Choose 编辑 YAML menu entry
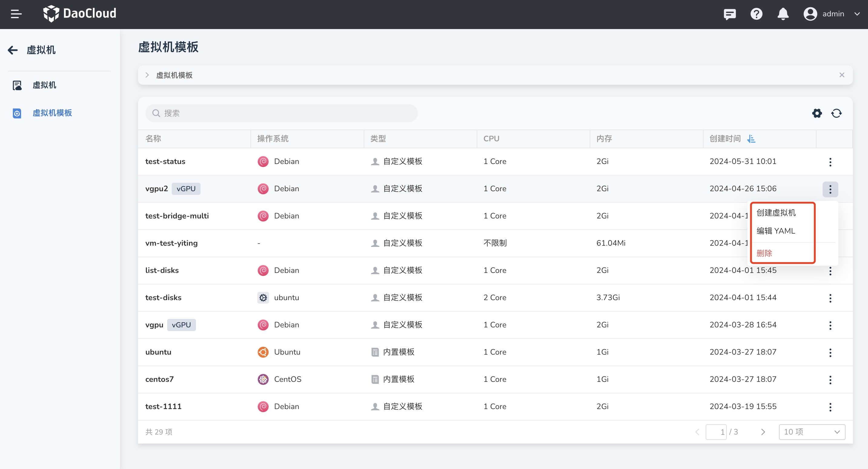Viewport: 868px width, 469px height. pyautogui.click(x=775, y=231)
